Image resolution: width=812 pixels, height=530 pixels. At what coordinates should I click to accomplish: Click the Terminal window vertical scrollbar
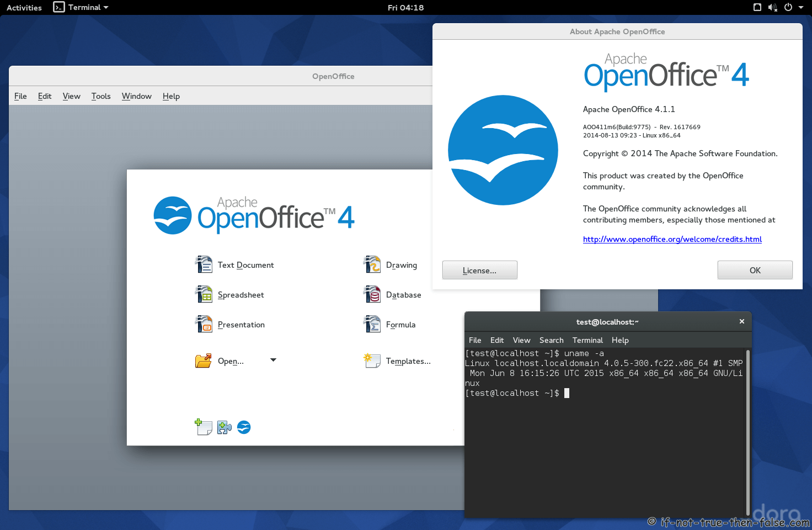point(748,432)
